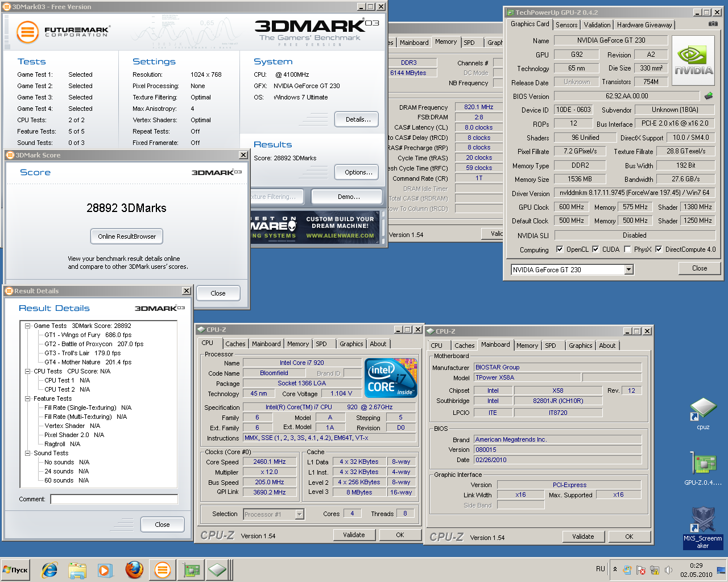Toggle the DirectCompute 4.0 checkbox

click(x=659, y=249)
